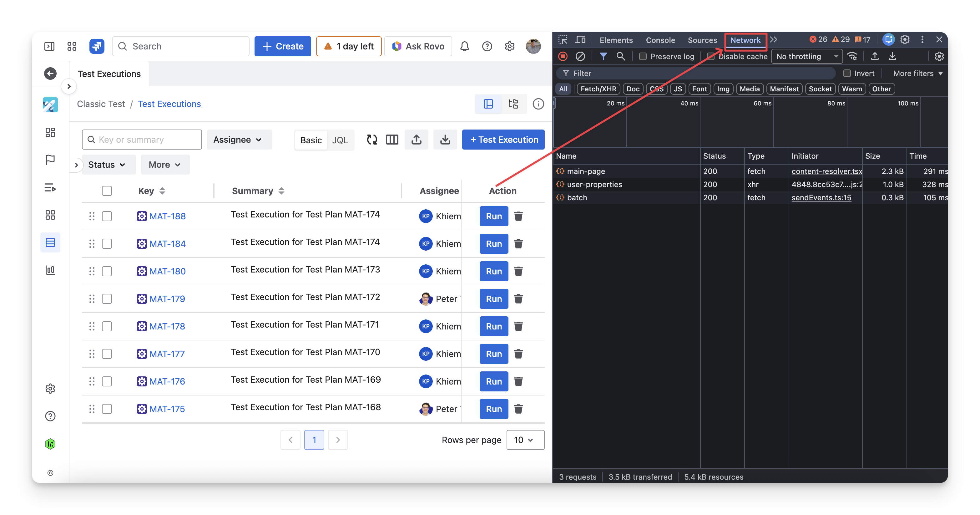Open the column settings icon

[x=392, y=140]
